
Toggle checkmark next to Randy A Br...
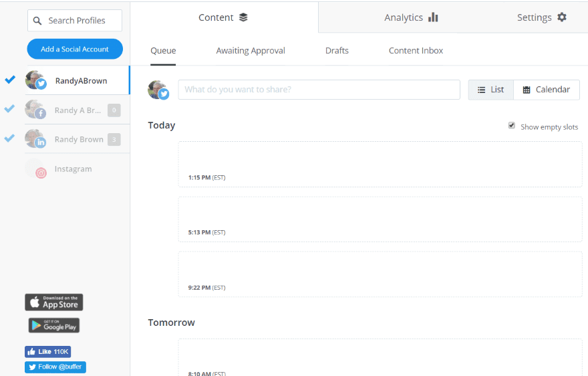click(9, 108)
